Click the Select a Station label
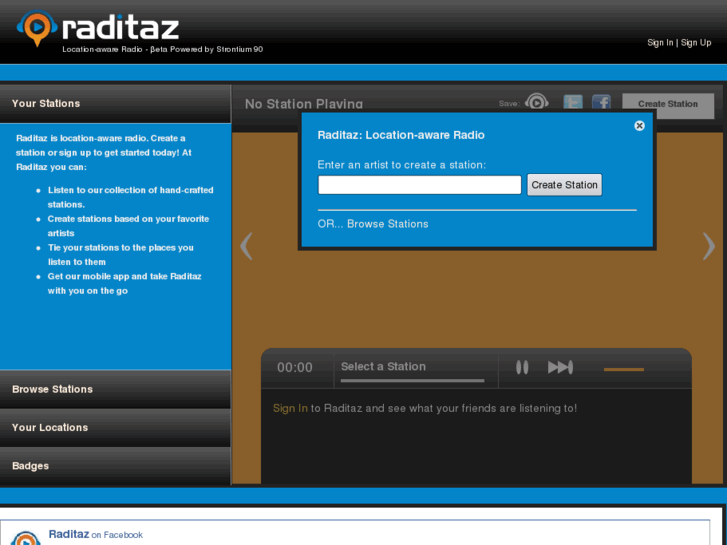The image size is (727, 545). [x=383, y=366]
